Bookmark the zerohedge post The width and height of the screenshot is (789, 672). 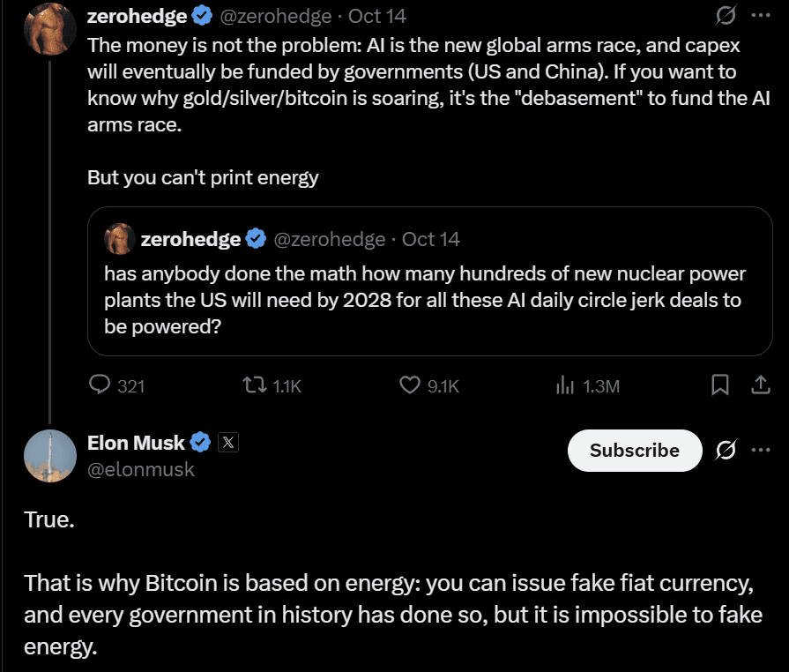[719, 385]
